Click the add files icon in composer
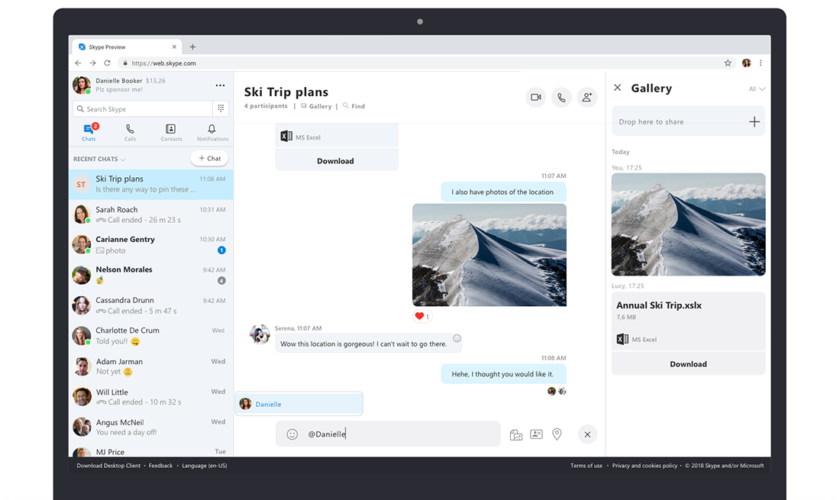This screenshot has width=840, height=500. pyautogui.click(x=516, y=434)
